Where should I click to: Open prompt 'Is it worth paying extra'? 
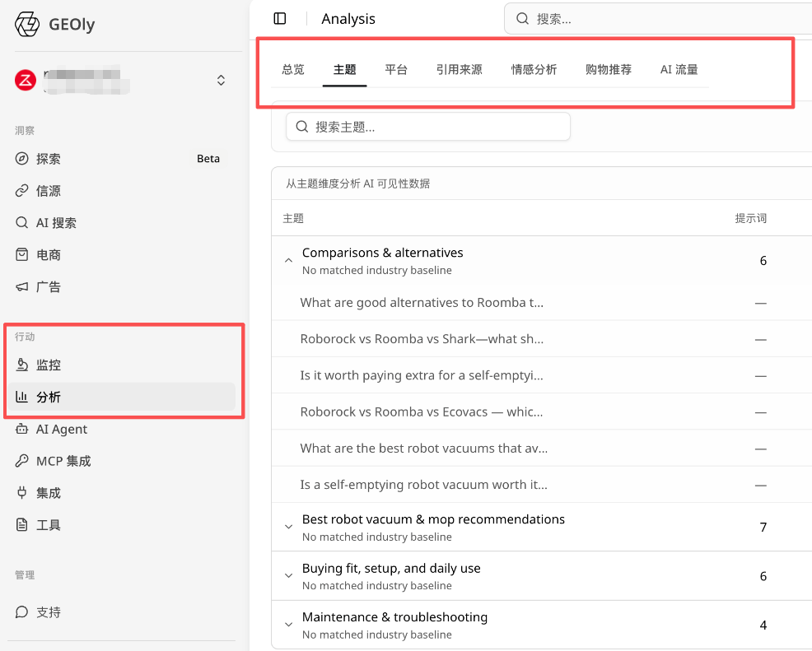click(x=422, y=375)
